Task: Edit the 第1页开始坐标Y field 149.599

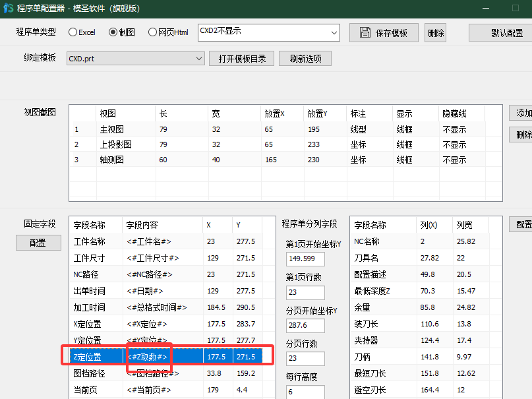Action: 305,259
